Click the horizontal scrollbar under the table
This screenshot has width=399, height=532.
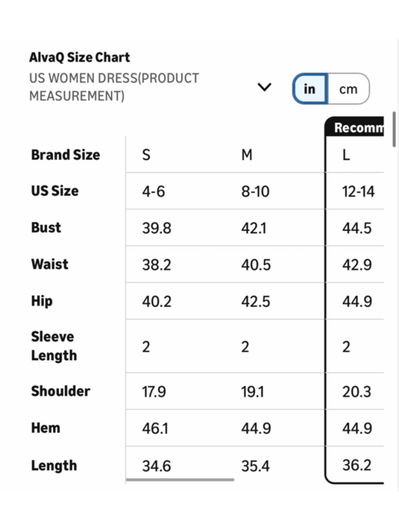pos(180,480)
